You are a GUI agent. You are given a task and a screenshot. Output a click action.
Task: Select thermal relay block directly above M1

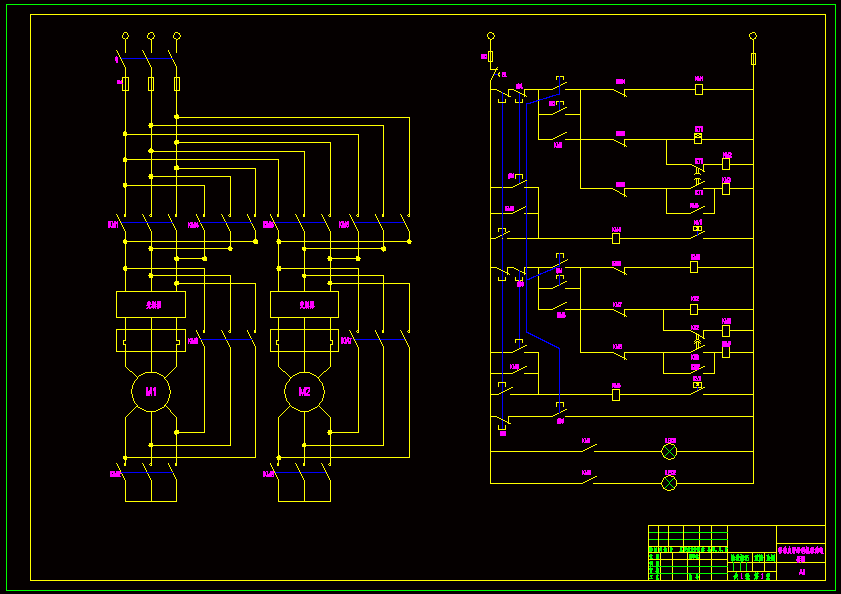[x=151, y=341]
